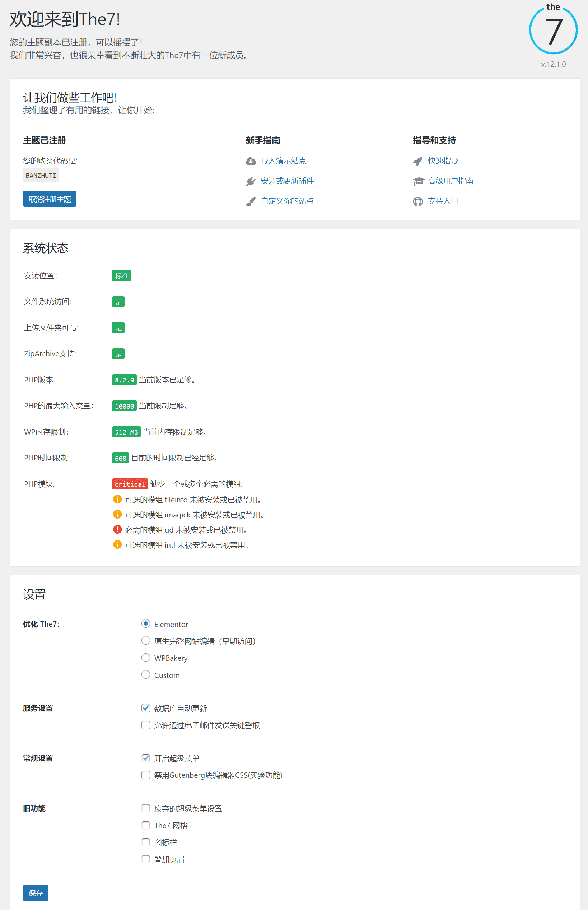Check the 废弃的超级菜单设置 checkbox
The height and width of the screenshot is (910, 588).
(x=145, y=808)
